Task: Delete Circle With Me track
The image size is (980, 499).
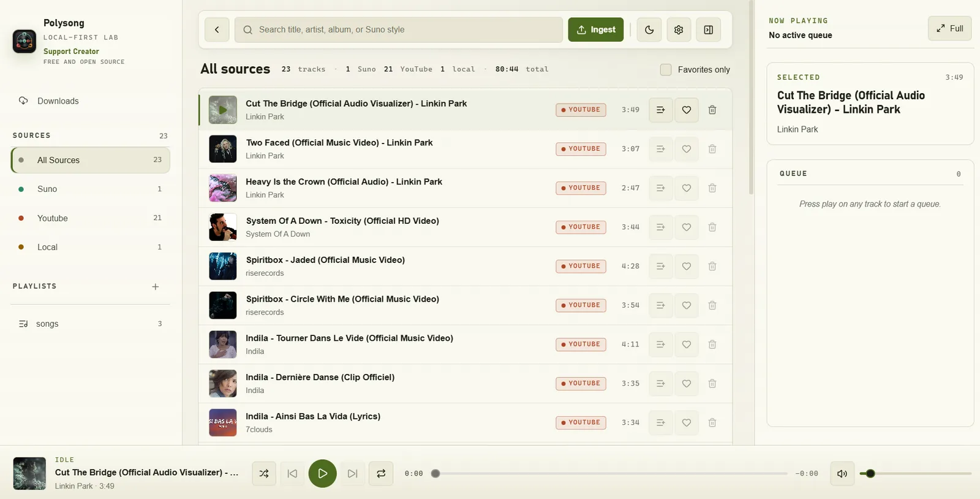Action: click(x=712, y=305)
